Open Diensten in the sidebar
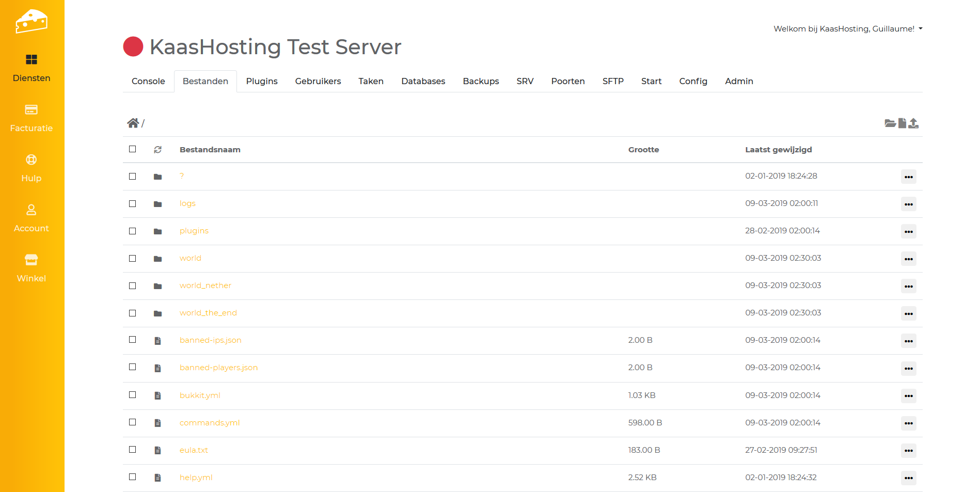Viewport: 980px width, 492px height. point(31,68)
